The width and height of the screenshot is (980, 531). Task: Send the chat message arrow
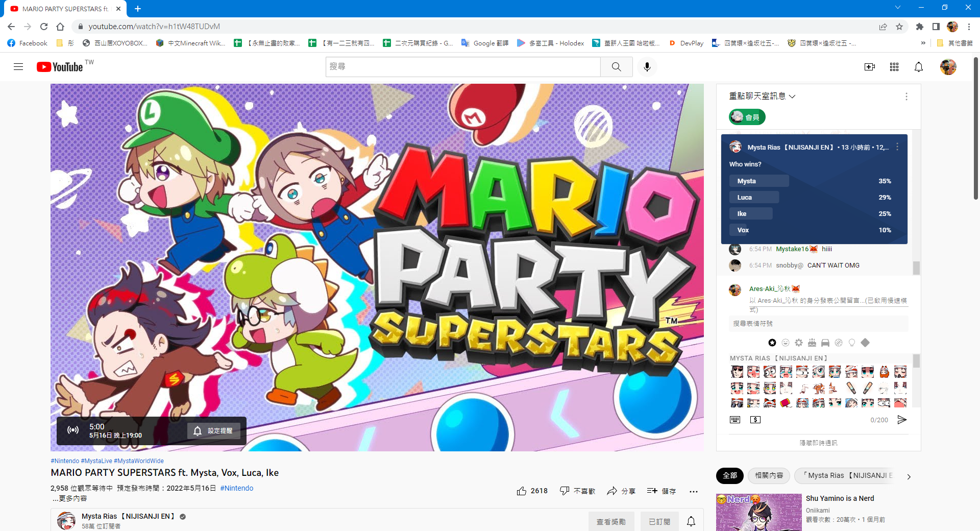tap(902, 420)
